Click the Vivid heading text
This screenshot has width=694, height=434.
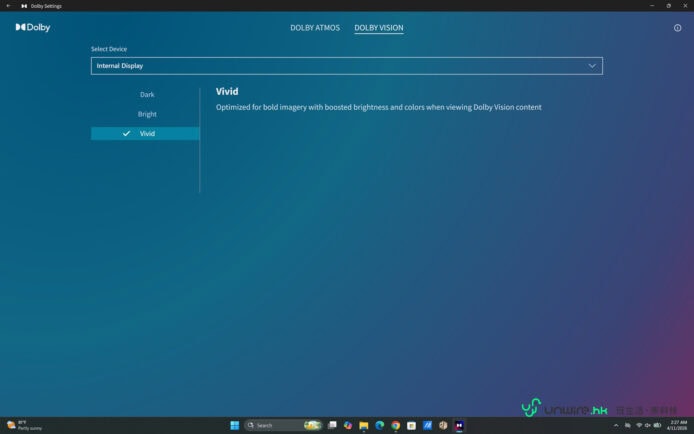coord(227,92)
